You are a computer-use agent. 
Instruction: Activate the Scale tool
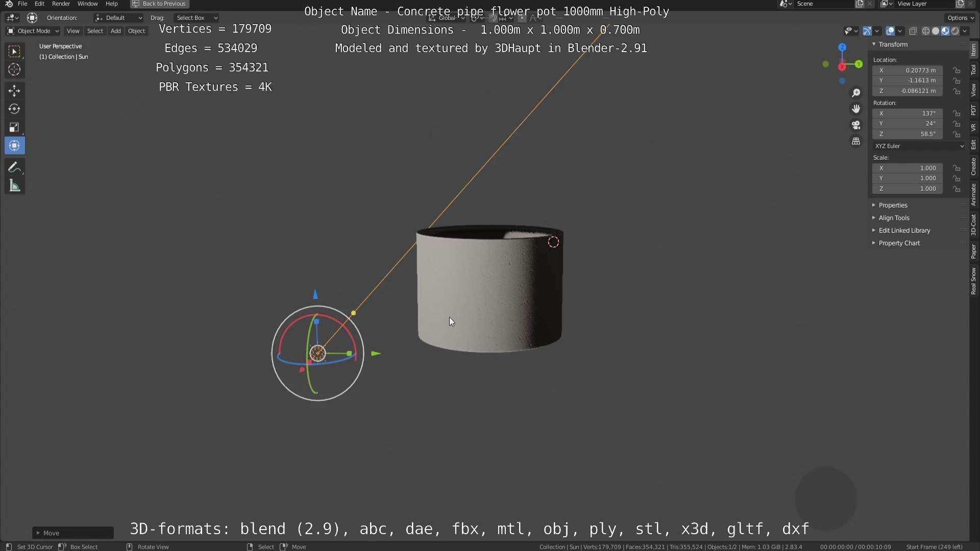(14, 128)
